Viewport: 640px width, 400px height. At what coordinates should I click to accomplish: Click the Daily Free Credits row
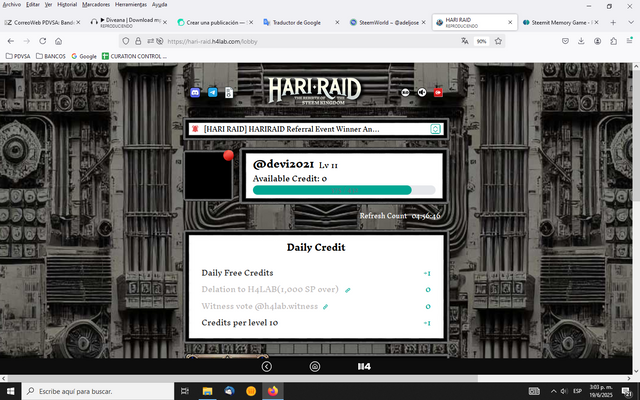[316, 273]
